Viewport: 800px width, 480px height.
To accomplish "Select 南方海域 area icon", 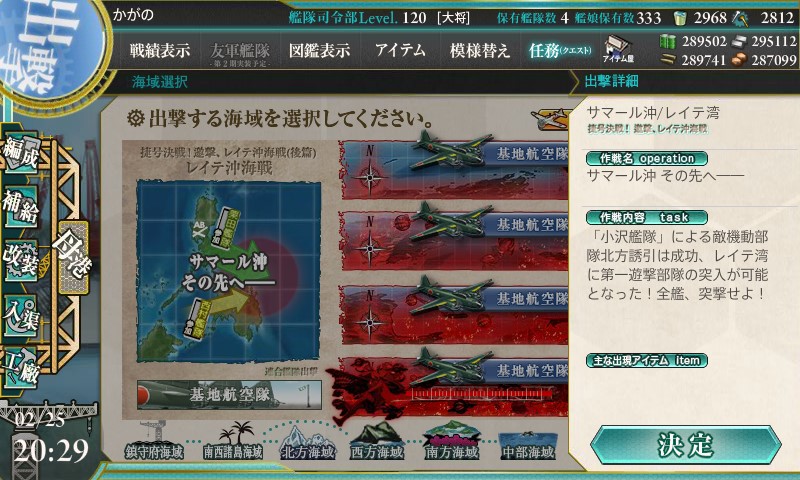I will [x=452, y=442].
